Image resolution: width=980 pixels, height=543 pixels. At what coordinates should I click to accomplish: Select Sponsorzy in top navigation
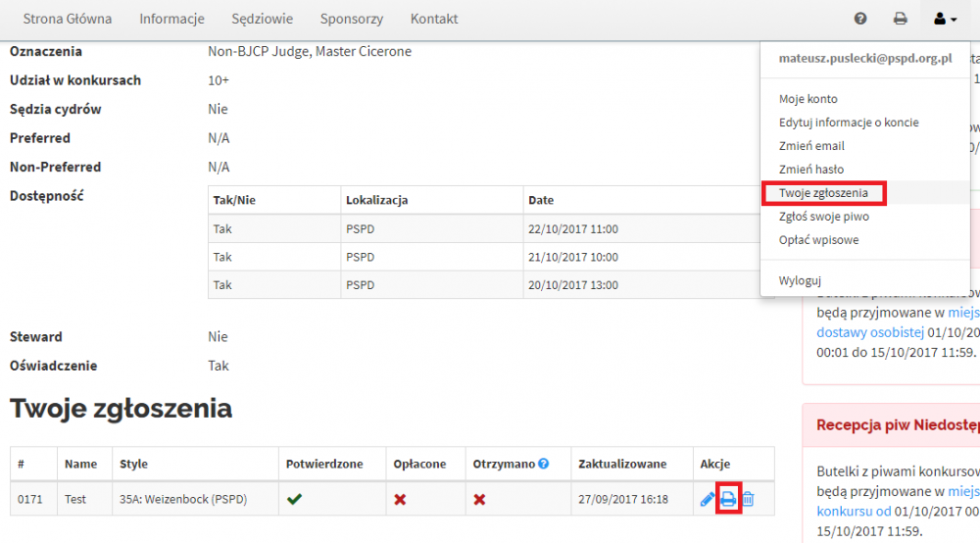351,19
